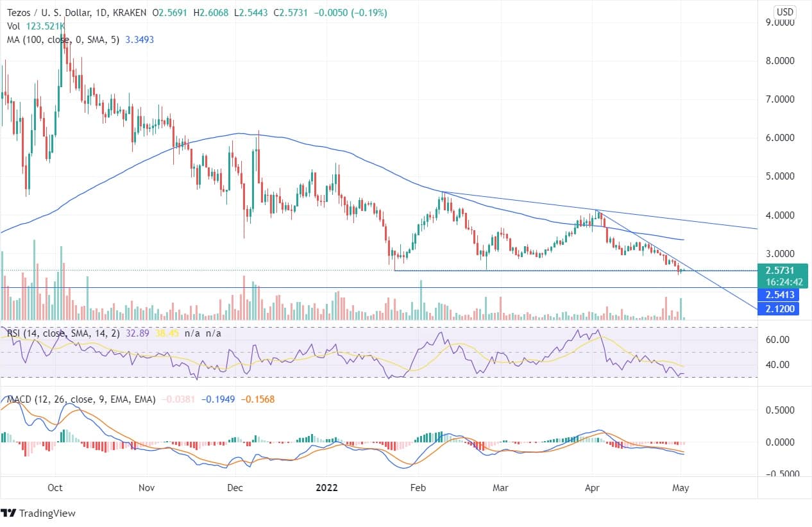The width and height of the screenshot is (812, 527).
Task: Click the MA value 3.3493 in legend
Action: point(140,39)
